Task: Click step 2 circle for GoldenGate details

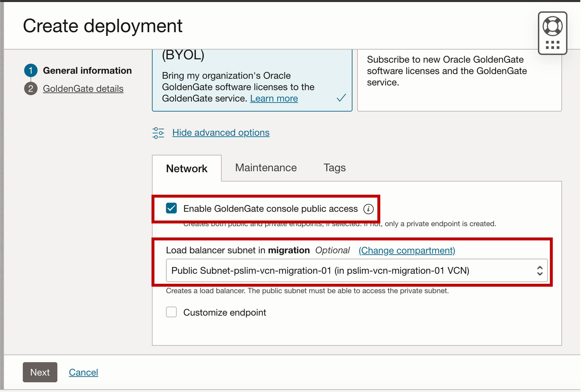Action: (x=31, y=88)
